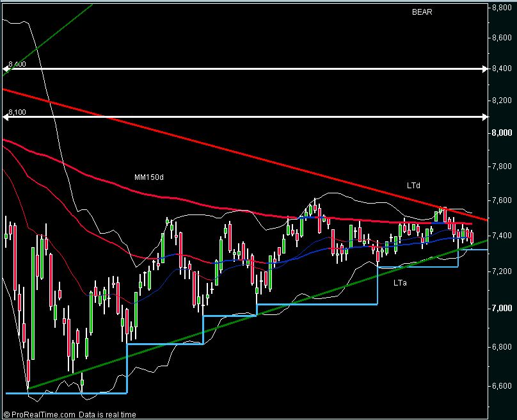Image resolution: width=517 pixels, height=420 pixels.
Task: Select the 6,800 price axis label
Action: click(502, 347)
